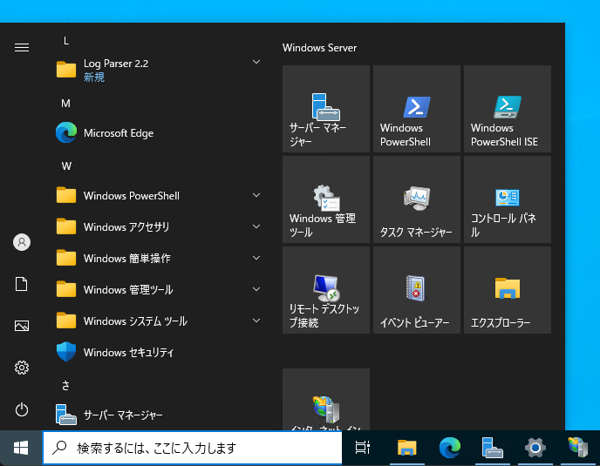Viewport: 600px width, 466px height.
Task: Jump to the letter L section header
Action: click(x=66, y=41)
